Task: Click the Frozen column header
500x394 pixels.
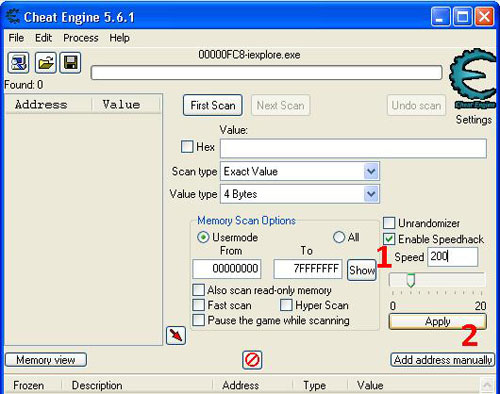Action: [32, 385]
